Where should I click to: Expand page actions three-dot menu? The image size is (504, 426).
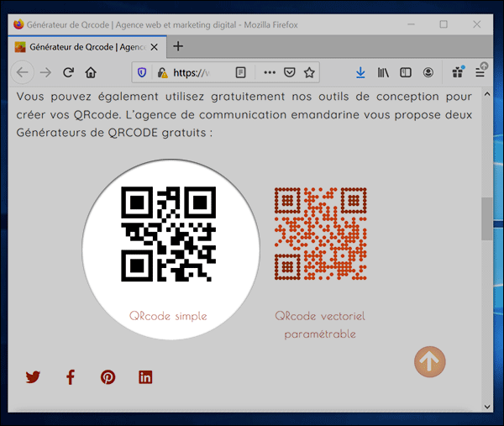(x=268, y=73)
